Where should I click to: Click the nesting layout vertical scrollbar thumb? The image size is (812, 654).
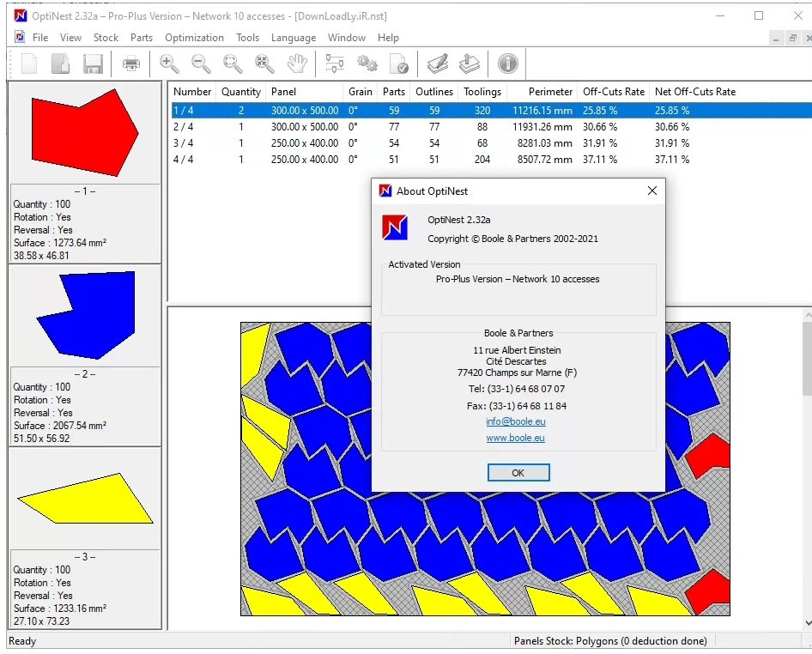808,359
